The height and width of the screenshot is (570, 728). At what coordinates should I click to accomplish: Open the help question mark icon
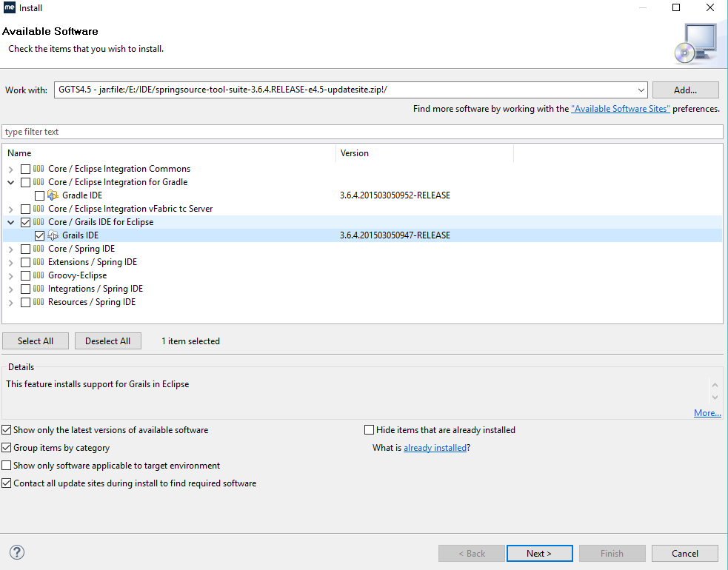click(x=17, y=552)
